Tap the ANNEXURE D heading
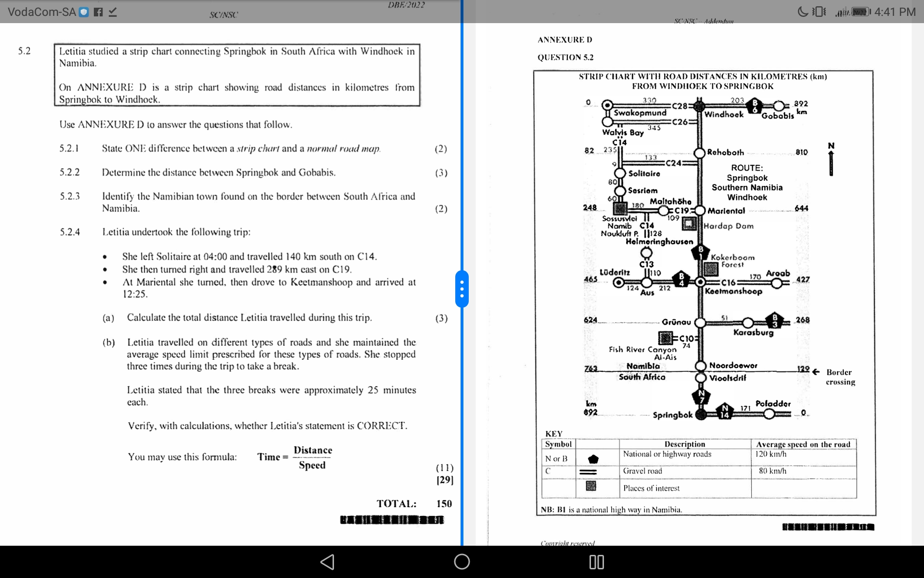 [x=565, y=39]
